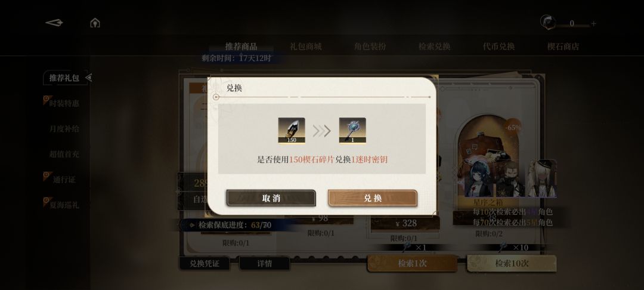Tap the back arrow icon
The image size is (644, 290).
pos(54,23)
